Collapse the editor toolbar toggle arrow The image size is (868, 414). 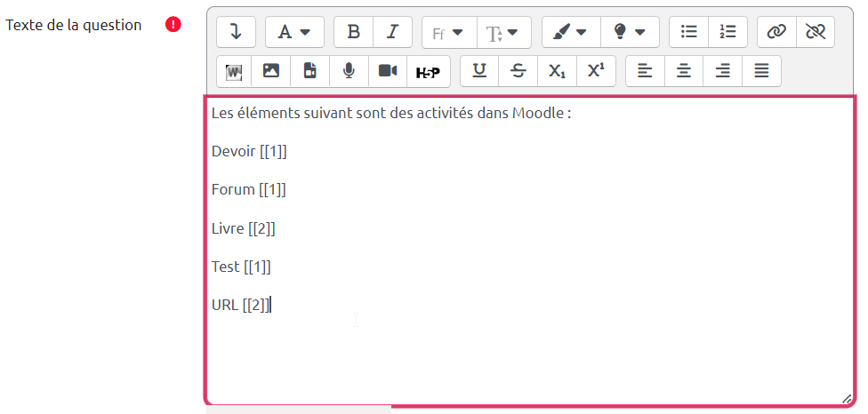pyautogui.click(x=236, y=32)
